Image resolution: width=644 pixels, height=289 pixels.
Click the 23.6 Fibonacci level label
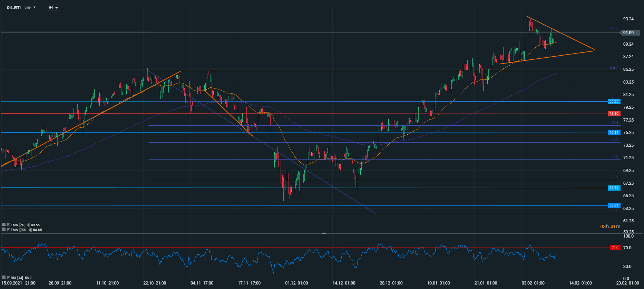tap(615, 177)
